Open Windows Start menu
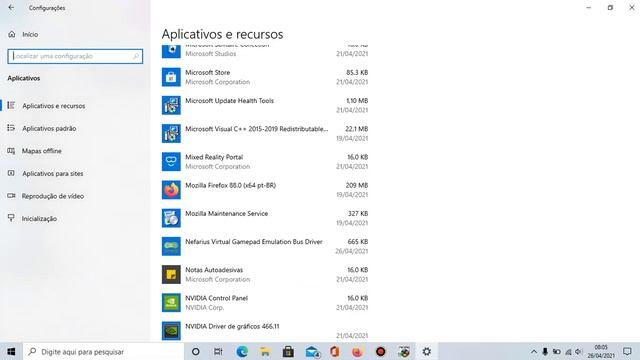This screenshot has width=640, height=360. coord(11,351)
